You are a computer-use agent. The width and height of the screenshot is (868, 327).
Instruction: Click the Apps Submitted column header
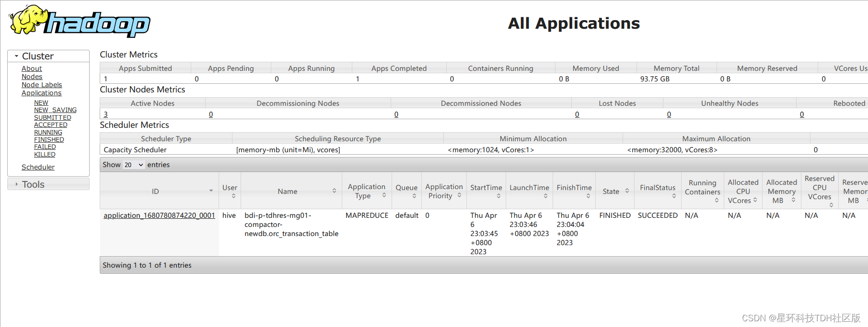tap(145, 68)
